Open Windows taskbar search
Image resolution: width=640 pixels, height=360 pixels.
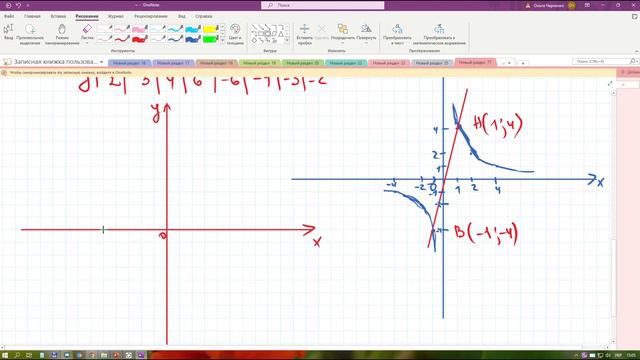(17, 356)
